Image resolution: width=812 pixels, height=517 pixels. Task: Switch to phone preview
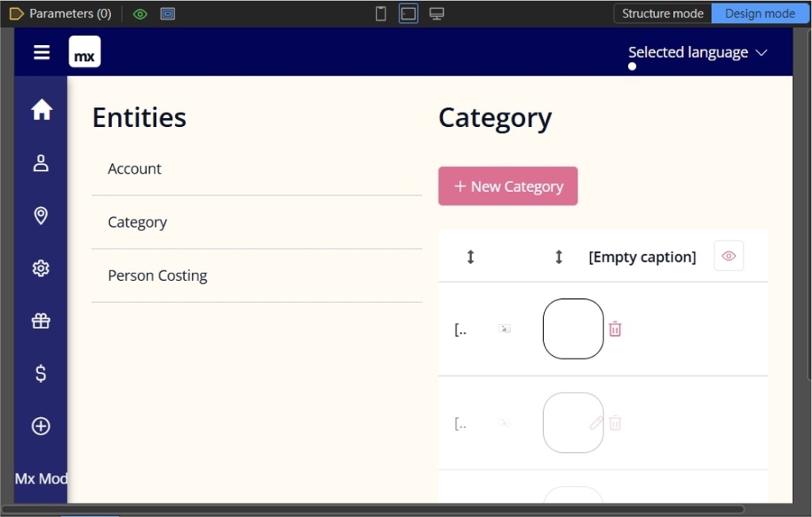tap(381, 13)
